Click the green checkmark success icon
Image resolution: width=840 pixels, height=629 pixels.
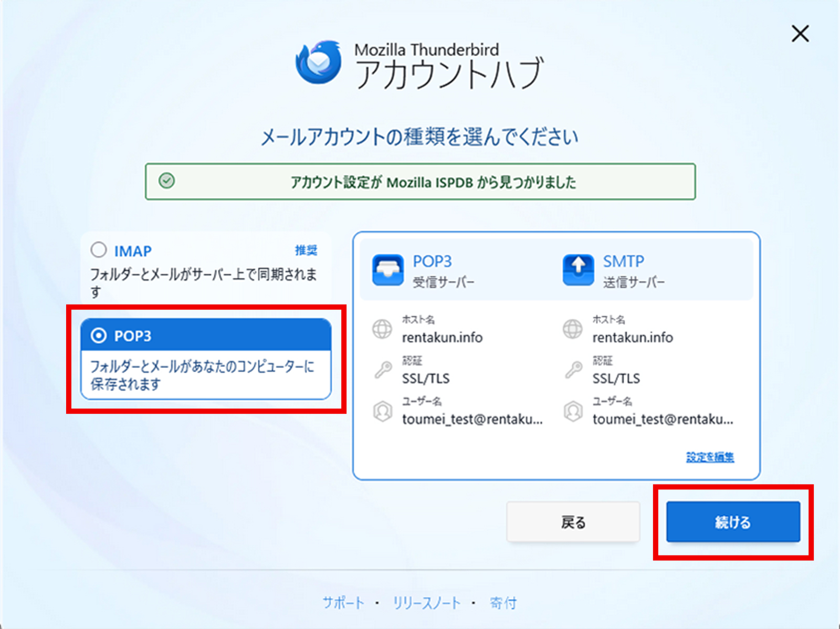[167, 181]
